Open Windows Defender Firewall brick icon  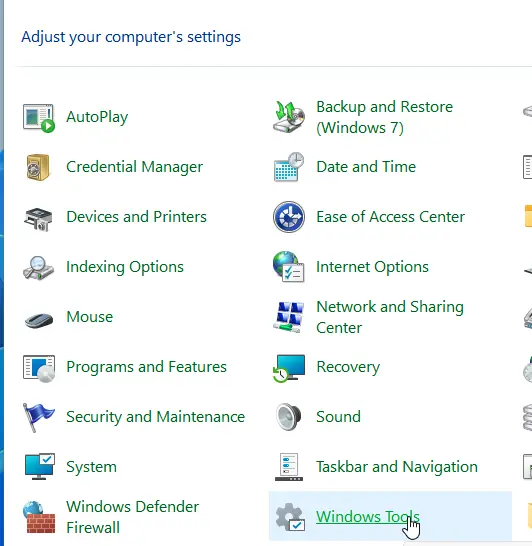[39, 517]
